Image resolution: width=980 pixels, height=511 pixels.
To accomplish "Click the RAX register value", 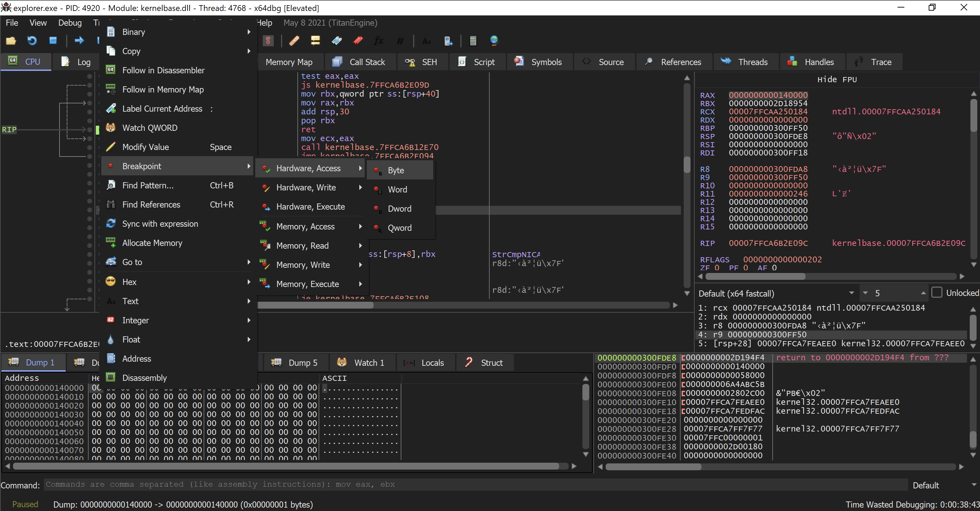I will (x=768, y=95).
